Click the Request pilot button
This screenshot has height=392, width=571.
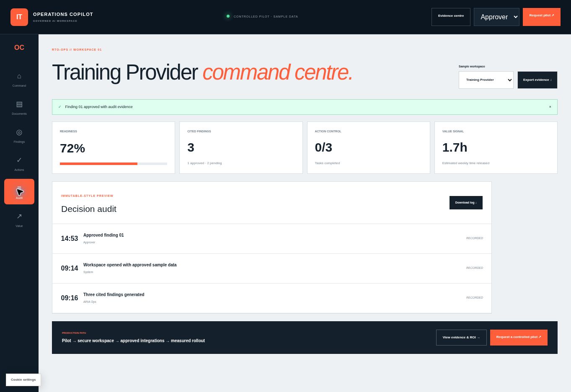pyautogui.click(x=542, y=17)
